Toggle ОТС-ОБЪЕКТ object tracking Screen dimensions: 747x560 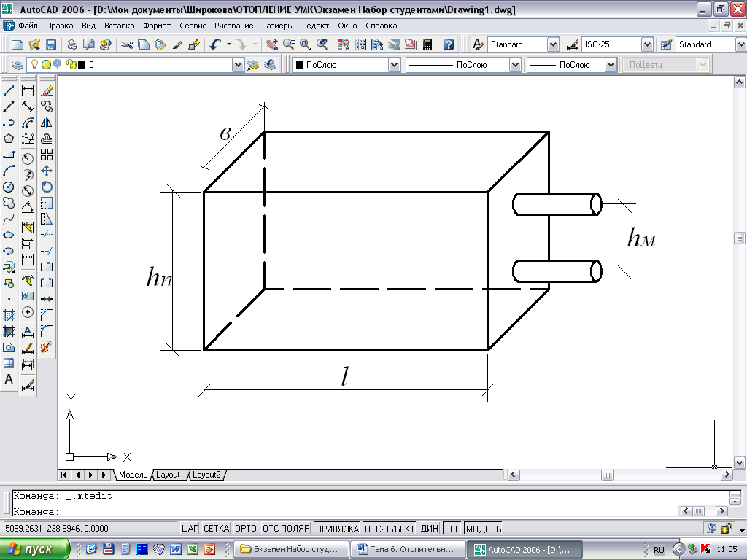pos(390,529)
